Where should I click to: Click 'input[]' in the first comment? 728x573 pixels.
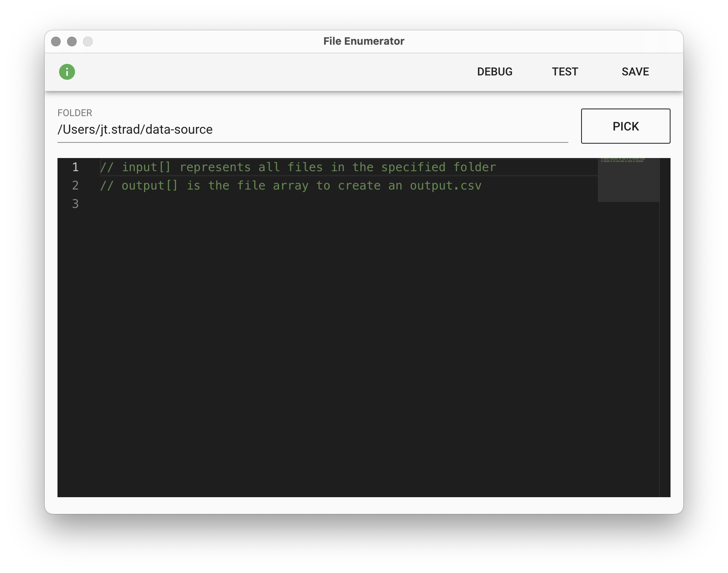[146, 167]
